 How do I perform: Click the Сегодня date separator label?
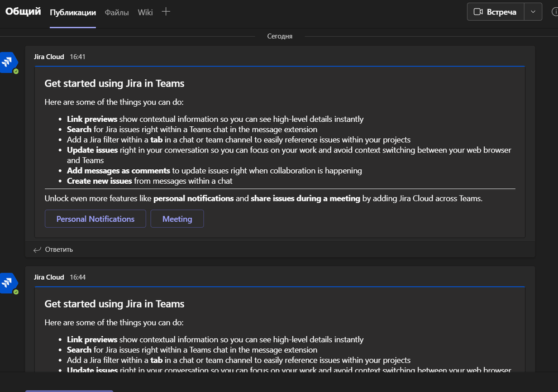tap(280, 36)
